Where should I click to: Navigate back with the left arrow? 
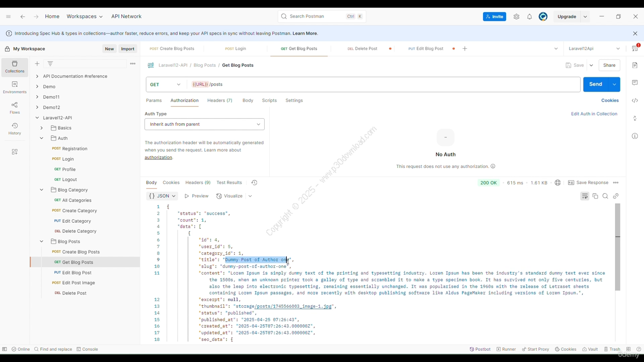(x=23, y=17)
